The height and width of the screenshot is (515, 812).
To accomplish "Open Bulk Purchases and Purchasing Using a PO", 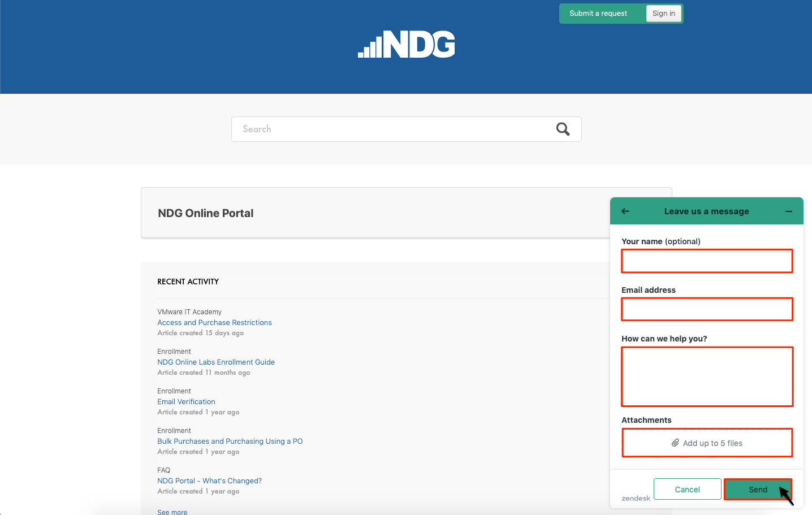I will click(x=230, y=442).
